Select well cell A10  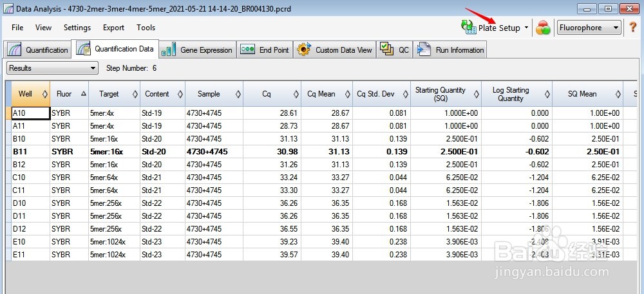click(30, 113)
